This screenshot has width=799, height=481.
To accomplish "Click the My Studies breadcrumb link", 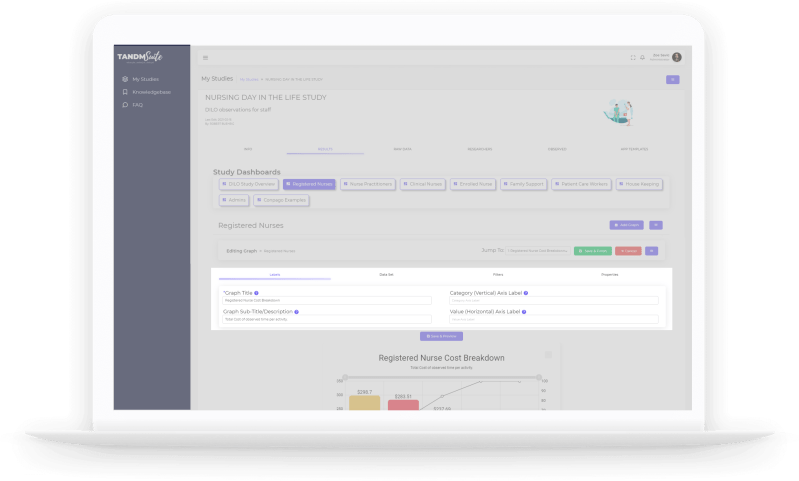I will [249, 79].
